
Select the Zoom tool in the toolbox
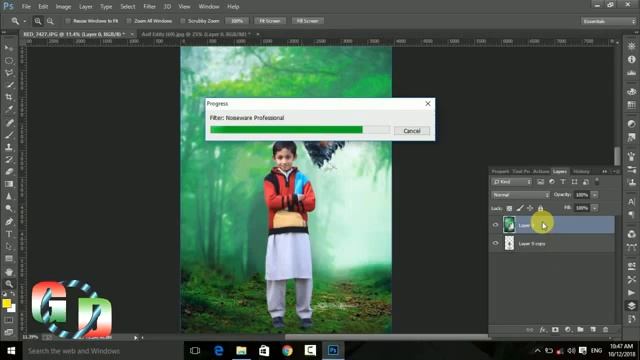coord(9,284)
